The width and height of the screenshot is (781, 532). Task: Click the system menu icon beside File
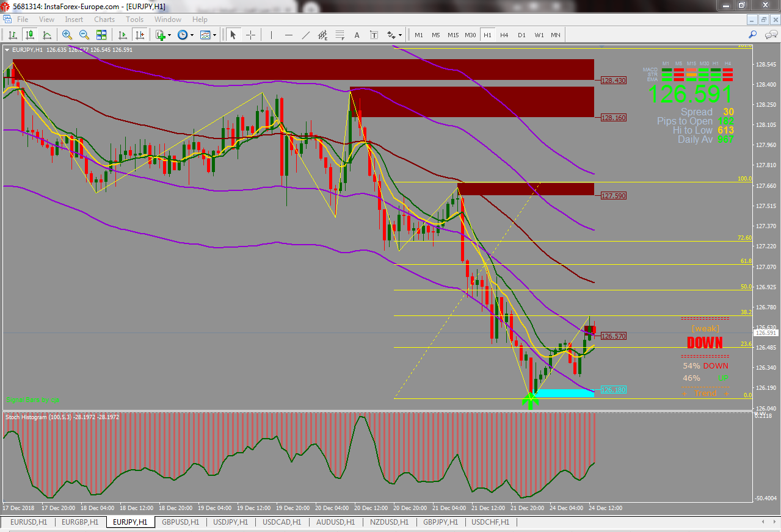(x=6, y=20)
